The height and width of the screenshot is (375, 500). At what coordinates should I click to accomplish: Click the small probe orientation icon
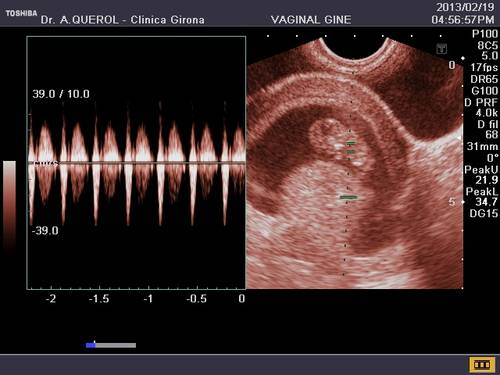tap(442, 49)
